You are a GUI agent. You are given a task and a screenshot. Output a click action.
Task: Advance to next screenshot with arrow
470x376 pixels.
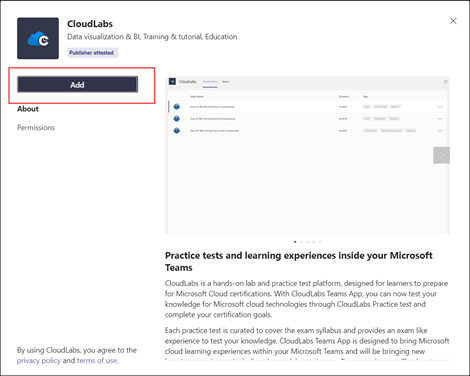(441, 155)
